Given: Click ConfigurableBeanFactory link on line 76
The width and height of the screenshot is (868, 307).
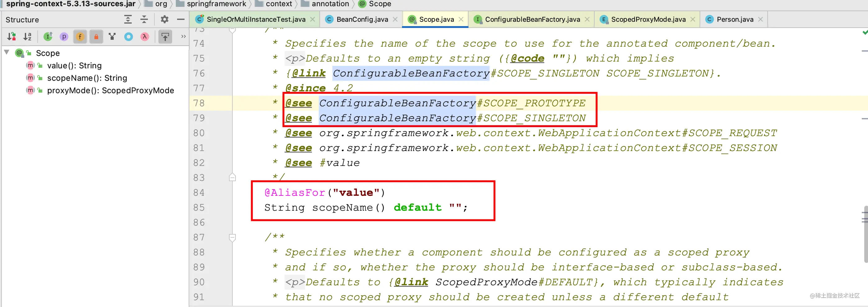Looking at the screenshot, I should tap(411, 73).
